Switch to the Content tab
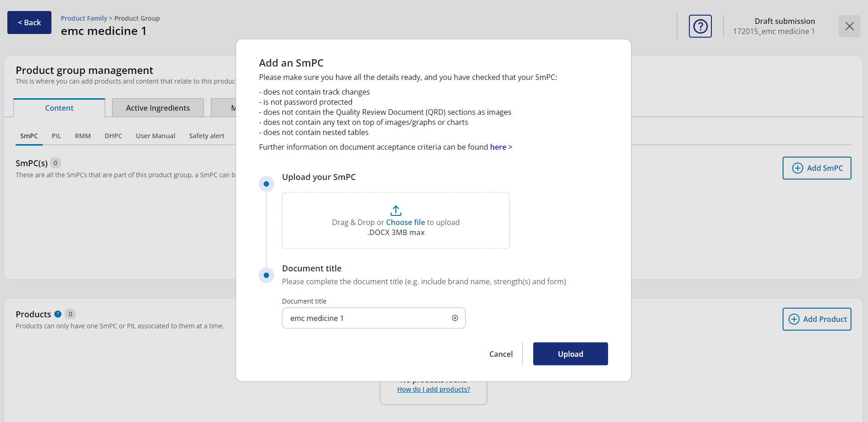This screenshot has height=422, width=868. tap(59, 108)
